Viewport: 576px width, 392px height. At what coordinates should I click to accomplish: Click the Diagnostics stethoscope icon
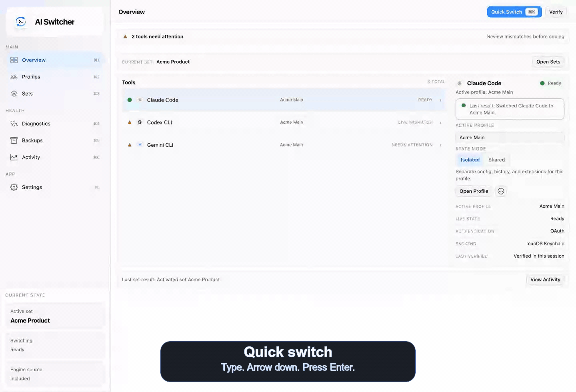tap(14, 124)
